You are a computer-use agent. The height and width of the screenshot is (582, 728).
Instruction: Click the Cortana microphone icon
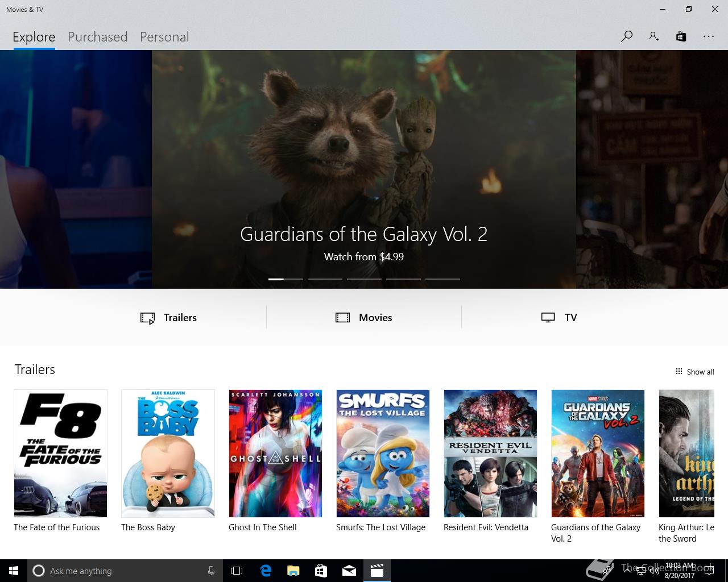click(x=211, y=571)
